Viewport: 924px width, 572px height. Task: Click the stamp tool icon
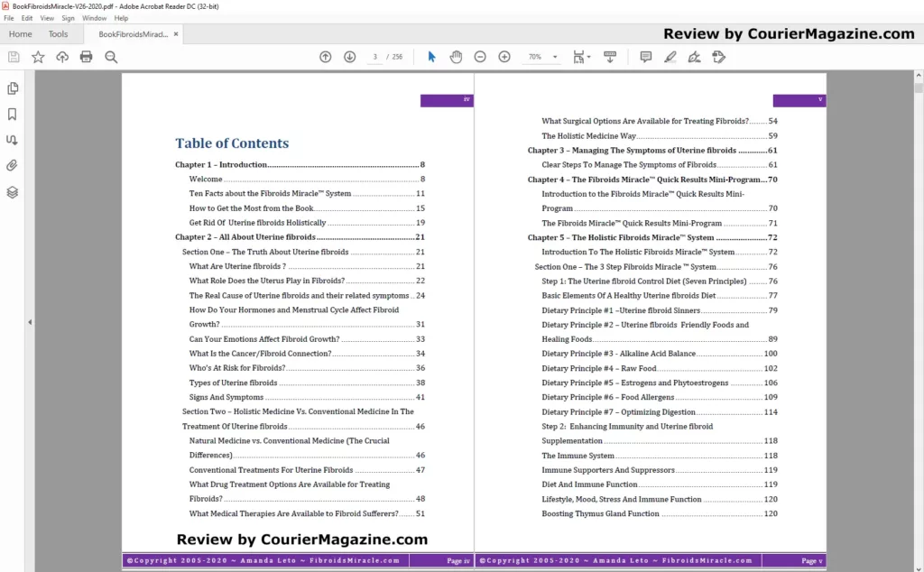[x=718, y=57]
